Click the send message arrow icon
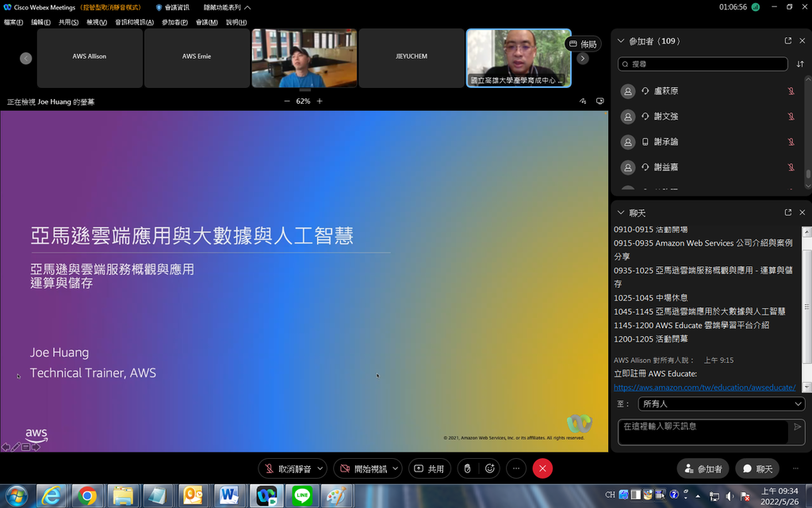This screenshot has width=812, height=508. click(x=797, y=427)
